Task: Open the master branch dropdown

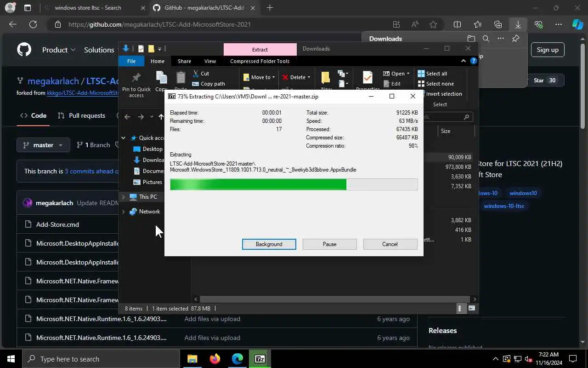Action: pos(43,145)
